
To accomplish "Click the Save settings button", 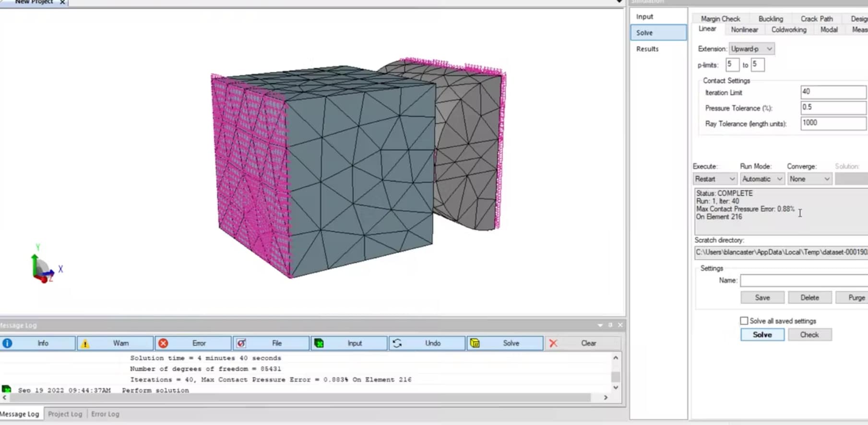I will click(762, 298).
